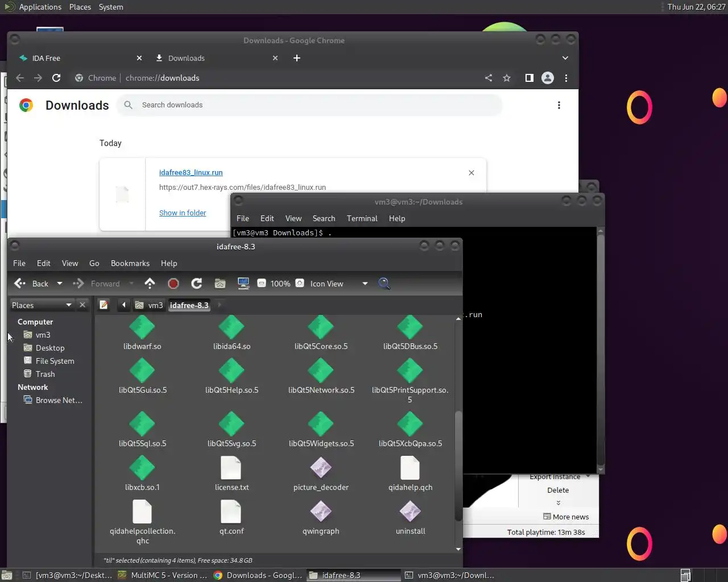Viewport: 728px width, 582px height.
Task: Open Trash in Places sidebar
Action: [x=45, y=374]
